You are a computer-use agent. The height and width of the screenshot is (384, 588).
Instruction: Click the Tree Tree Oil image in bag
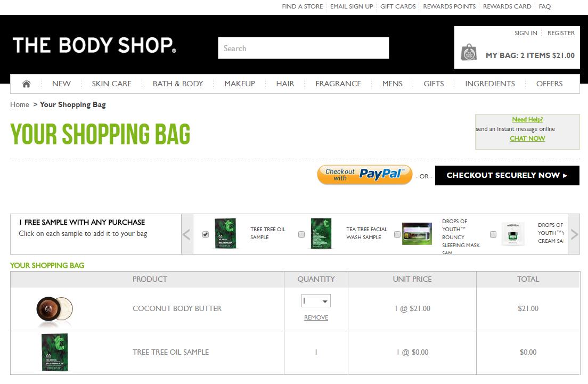point(54,352)
